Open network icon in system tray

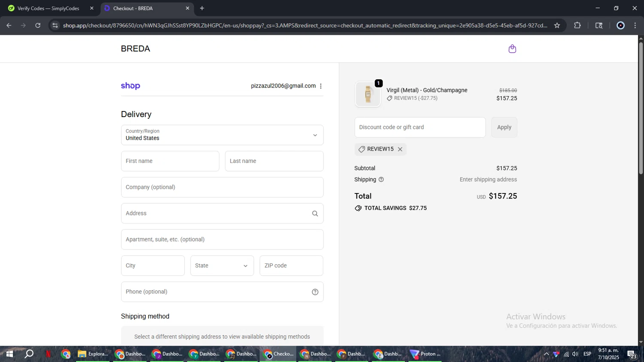click(566, 354)
